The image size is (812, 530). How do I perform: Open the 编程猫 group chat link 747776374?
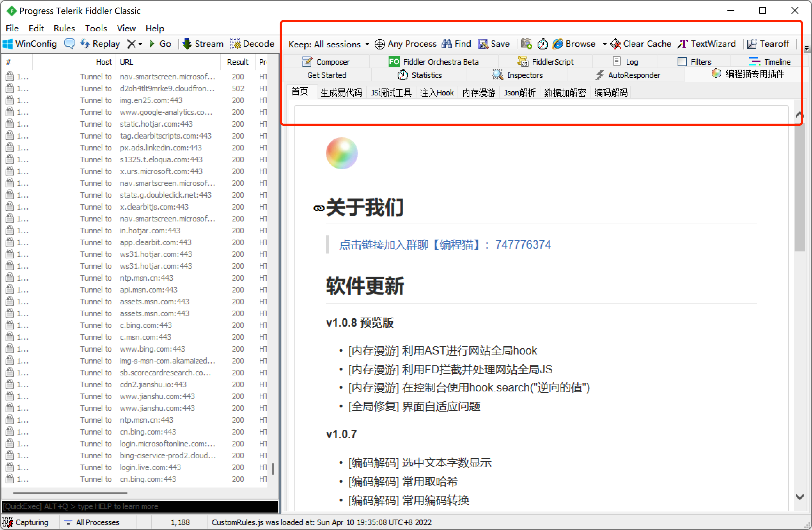pyautogui.click(x=445, y=245)
